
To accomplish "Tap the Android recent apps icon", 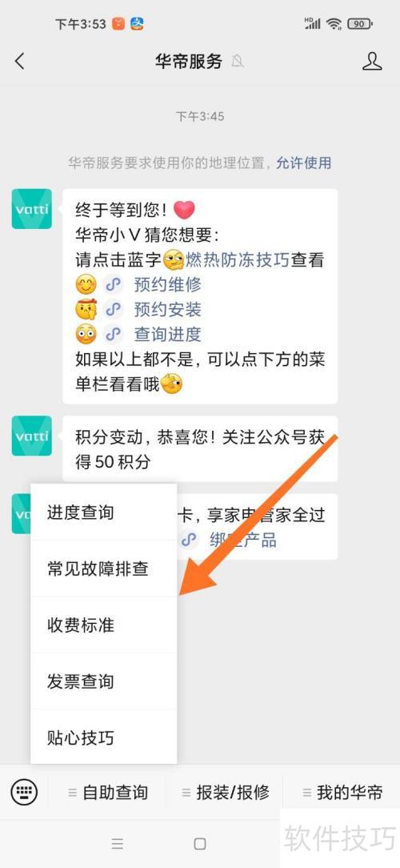I will pyautogui.click(x=118, y=844).
